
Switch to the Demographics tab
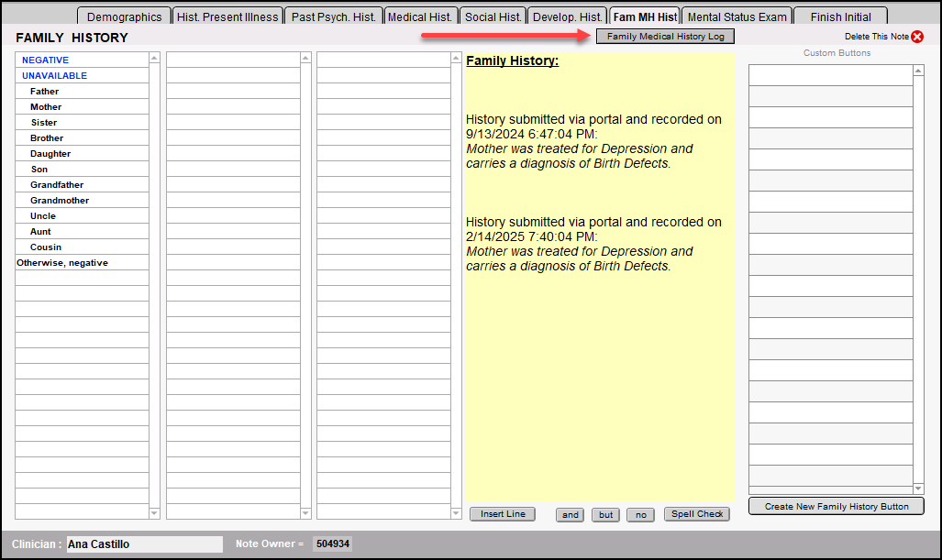[x=124, y=16]
